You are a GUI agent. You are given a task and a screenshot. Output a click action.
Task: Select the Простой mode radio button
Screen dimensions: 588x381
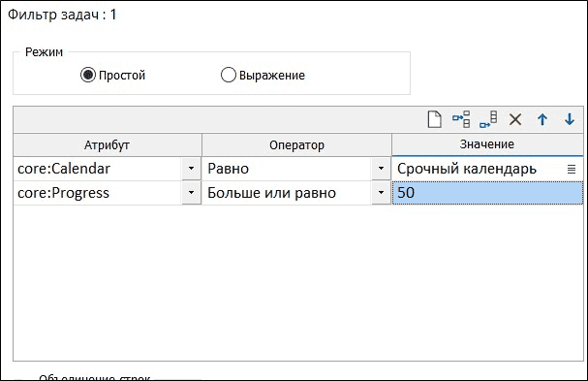coord(88,75)
